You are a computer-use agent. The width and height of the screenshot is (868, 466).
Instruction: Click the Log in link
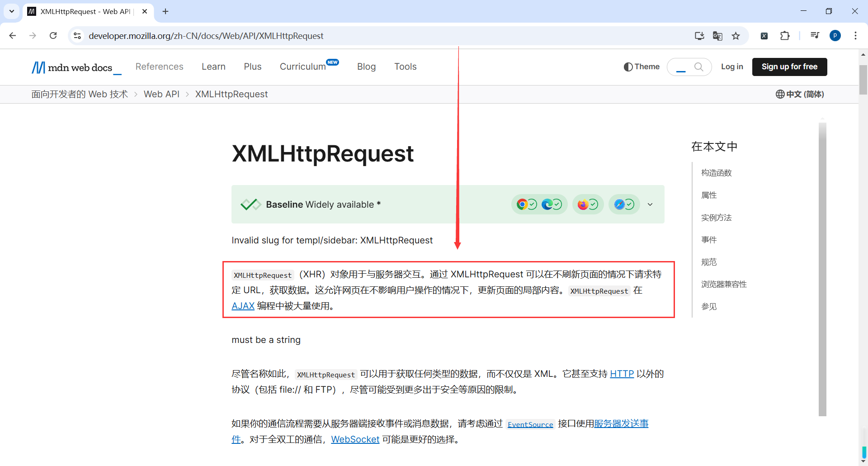tap(732, 67)
